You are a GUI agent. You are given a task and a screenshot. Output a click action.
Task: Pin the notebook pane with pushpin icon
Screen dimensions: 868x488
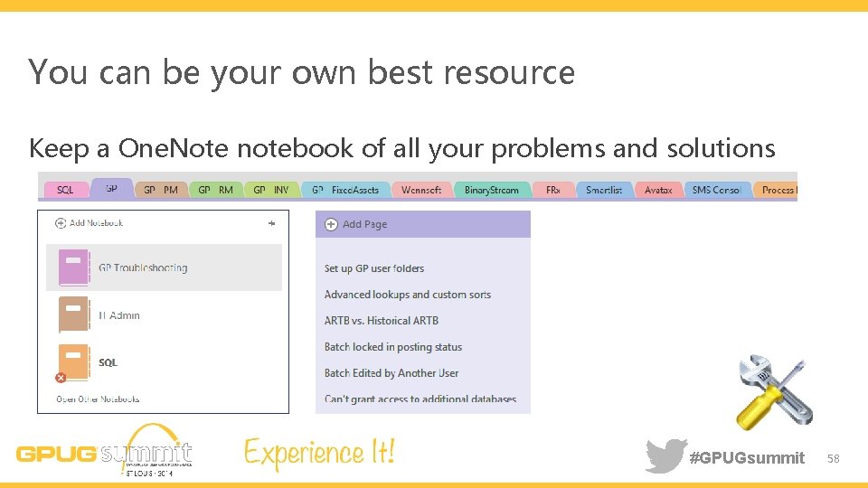tap(272, 223)
